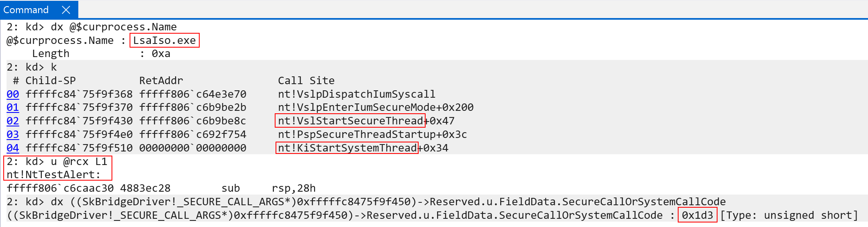Select the Command tab

click(26, 10)
